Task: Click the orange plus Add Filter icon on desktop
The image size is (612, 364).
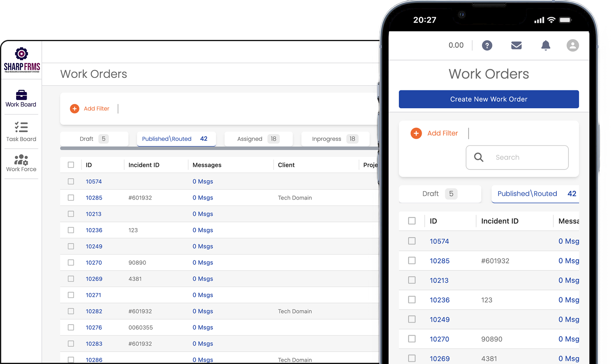Action: click(x=75, y=109)
